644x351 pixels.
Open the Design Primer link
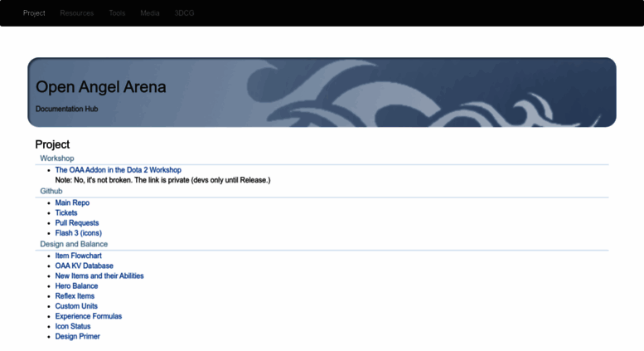[x=78, y=336]
